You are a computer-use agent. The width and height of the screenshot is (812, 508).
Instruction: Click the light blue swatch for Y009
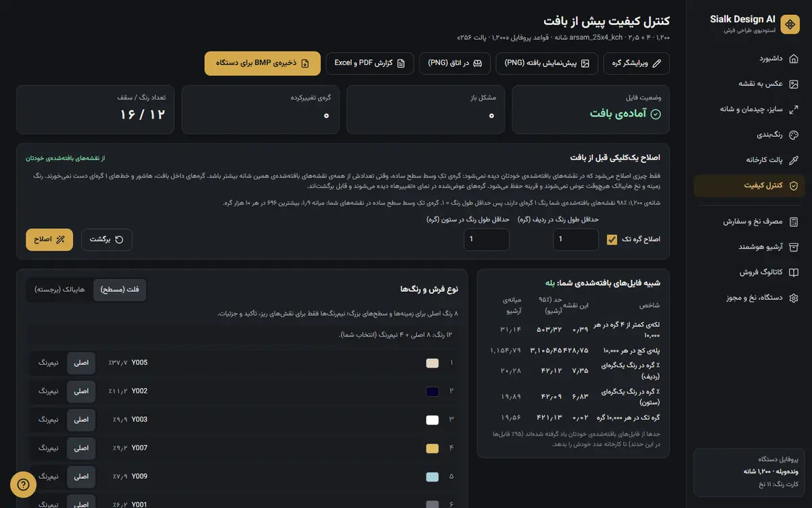pyautogui.click(x=432, y=477)
